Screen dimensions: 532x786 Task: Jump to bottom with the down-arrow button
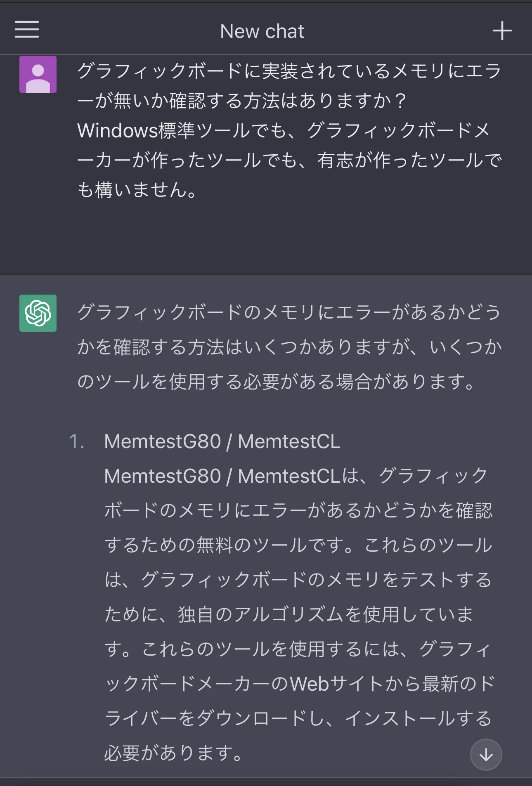pos(486,755)
